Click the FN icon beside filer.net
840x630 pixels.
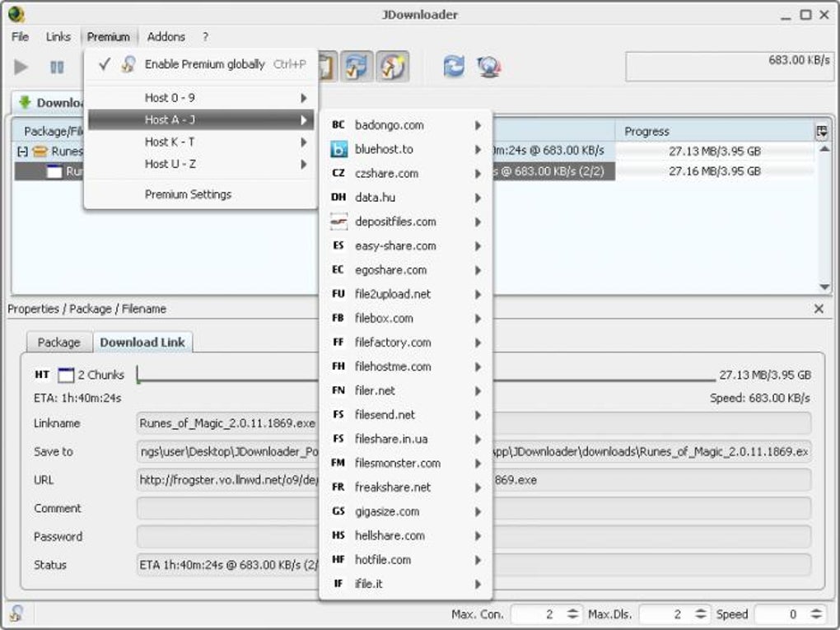(x=338, y=390)
